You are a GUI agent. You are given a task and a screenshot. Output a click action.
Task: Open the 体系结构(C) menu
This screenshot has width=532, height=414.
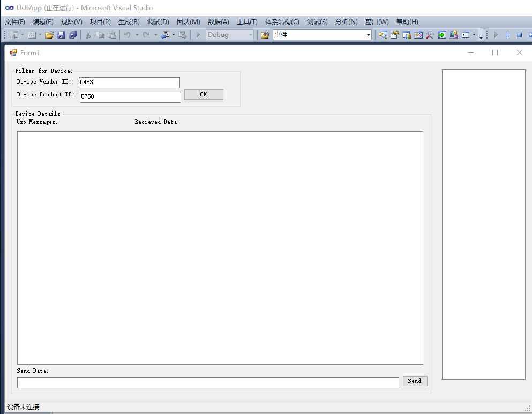click(x=282, y=22)
